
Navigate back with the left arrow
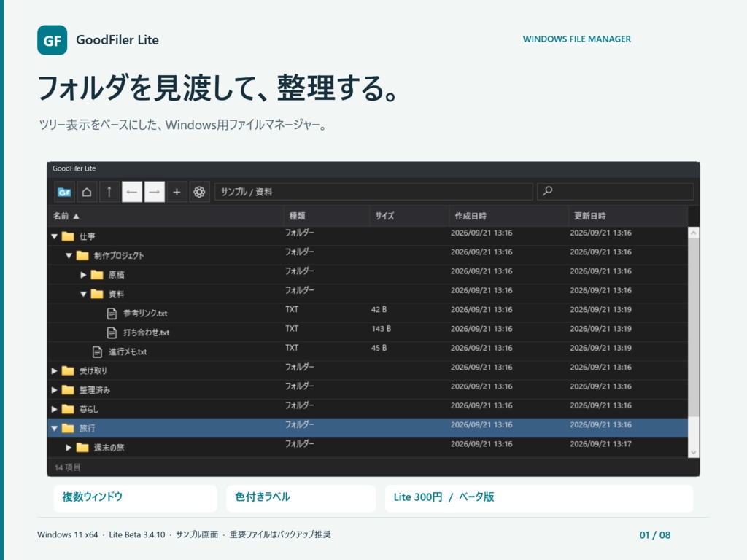click(132, 192)
